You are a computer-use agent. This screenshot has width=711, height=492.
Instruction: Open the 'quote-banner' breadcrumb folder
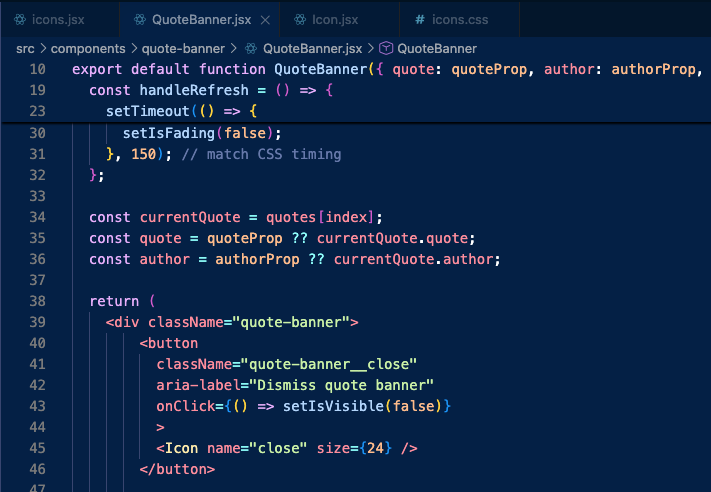pyautogui.click(x=183, y=49)
